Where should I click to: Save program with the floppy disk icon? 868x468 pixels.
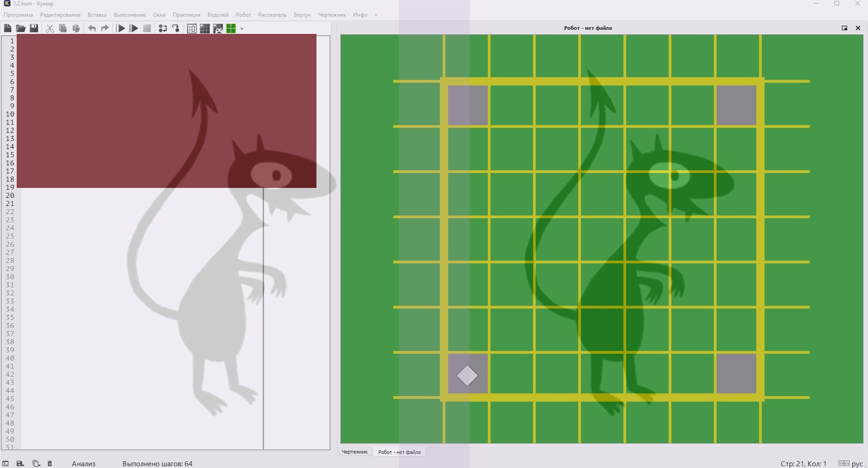pyautogui.click(x=34, y=28)
